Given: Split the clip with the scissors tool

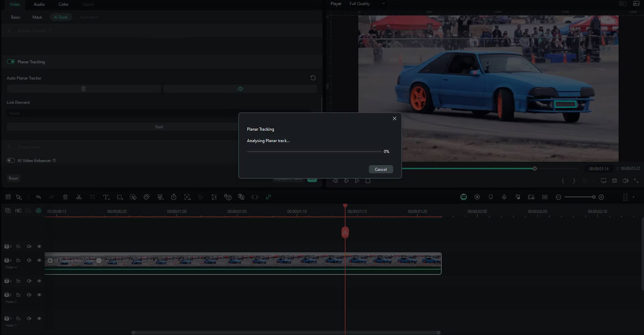Looking at the screenshot, I should coord(79,197).
